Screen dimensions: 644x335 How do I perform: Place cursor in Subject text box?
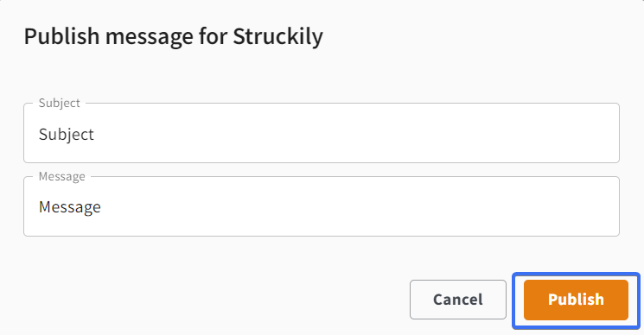point(322,133)
